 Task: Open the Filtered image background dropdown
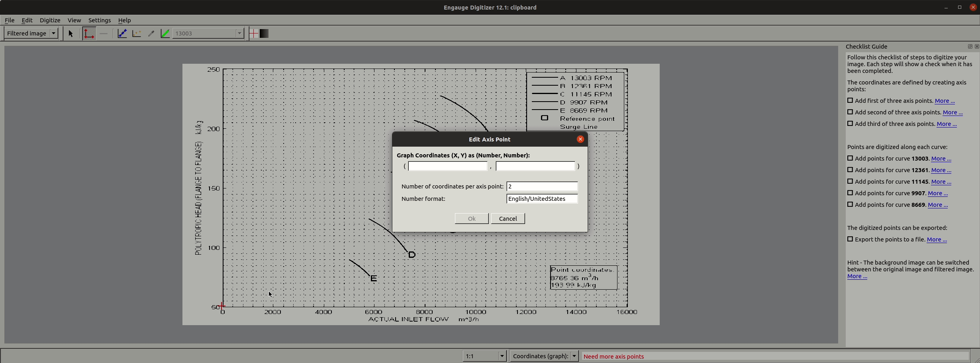pyautogui.click(x=31, y=33)
